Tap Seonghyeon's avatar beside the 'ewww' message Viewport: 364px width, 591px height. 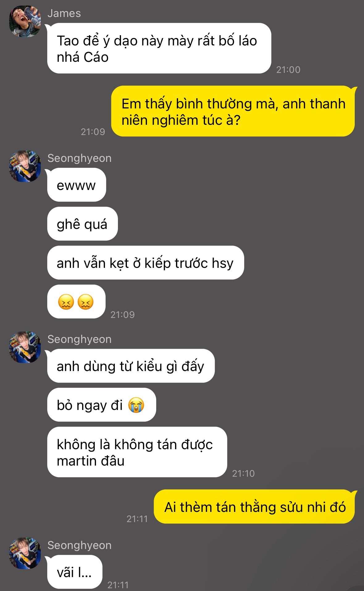[25, 166]
